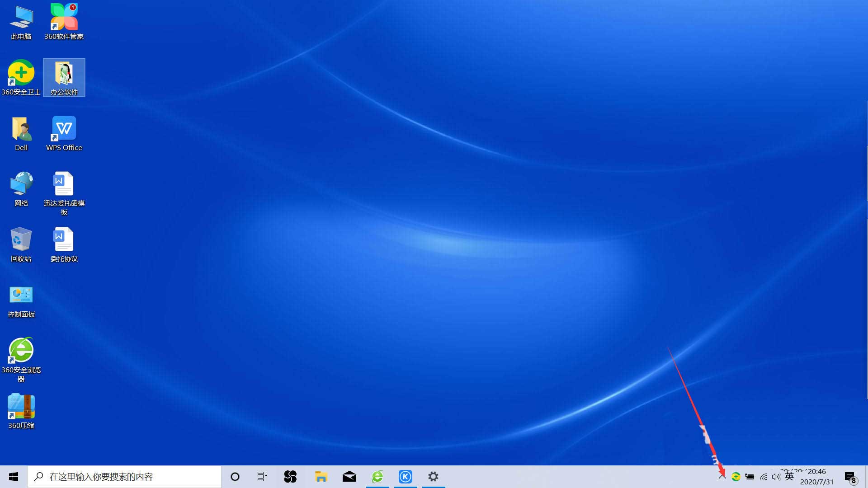
Task: Open the Start menu
Action: pyautogui.click(x=13, y=476)
